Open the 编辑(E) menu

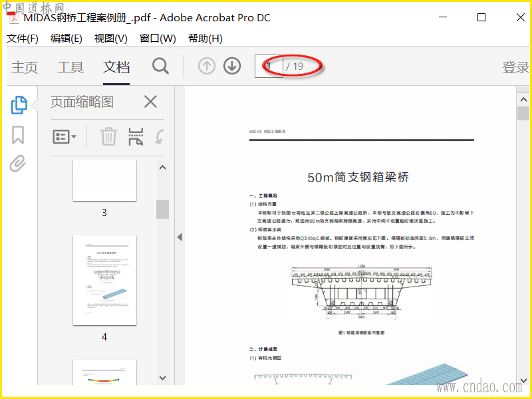pyautogui.click(x=66, y=39)
